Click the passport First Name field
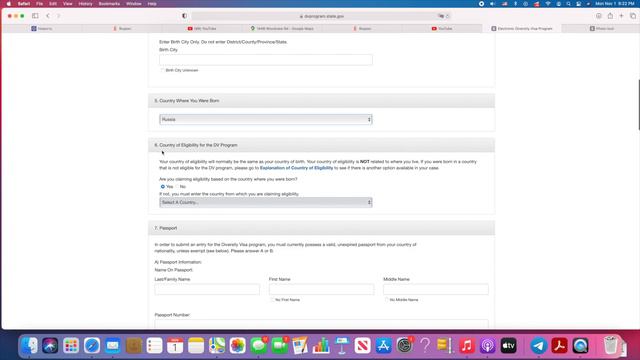Image resolution: width=640 pixels, height=360 pixels. 321,289
